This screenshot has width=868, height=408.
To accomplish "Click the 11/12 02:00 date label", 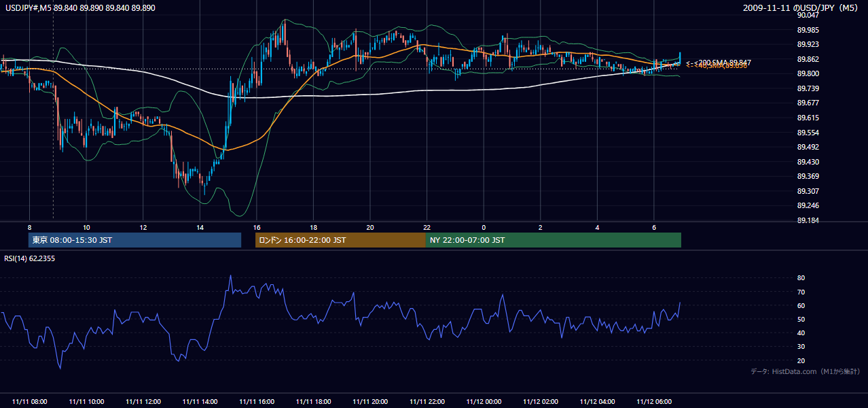I will pyautogui.click(x=541, y=402).
